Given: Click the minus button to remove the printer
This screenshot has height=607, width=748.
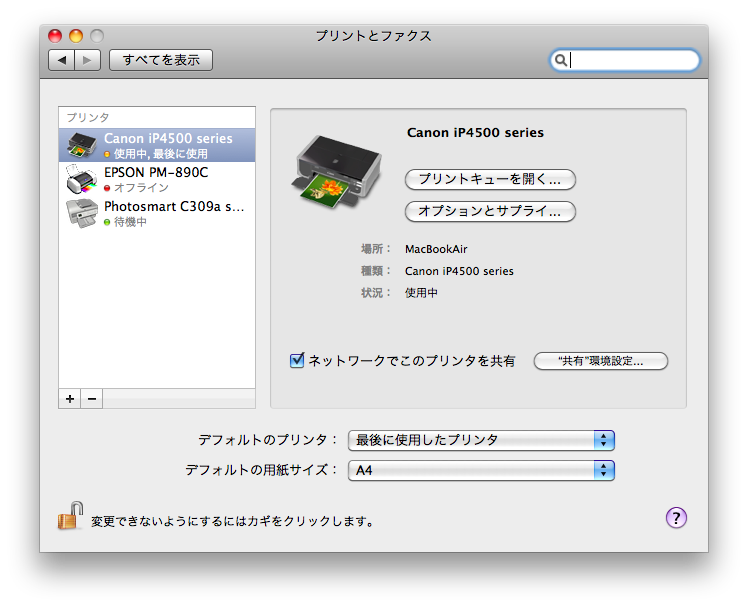Looking at the screenshot, I should click(92, 398).
